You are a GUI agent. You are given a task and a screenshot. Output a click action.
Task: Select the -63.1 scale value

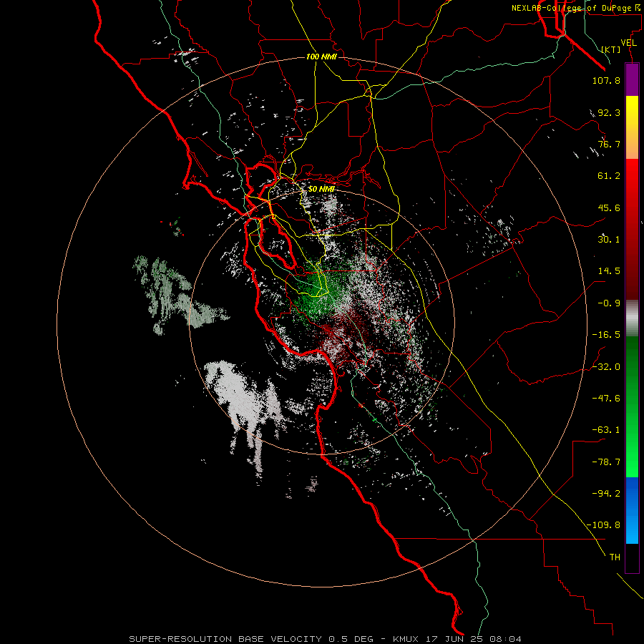(x=606, y=430)
